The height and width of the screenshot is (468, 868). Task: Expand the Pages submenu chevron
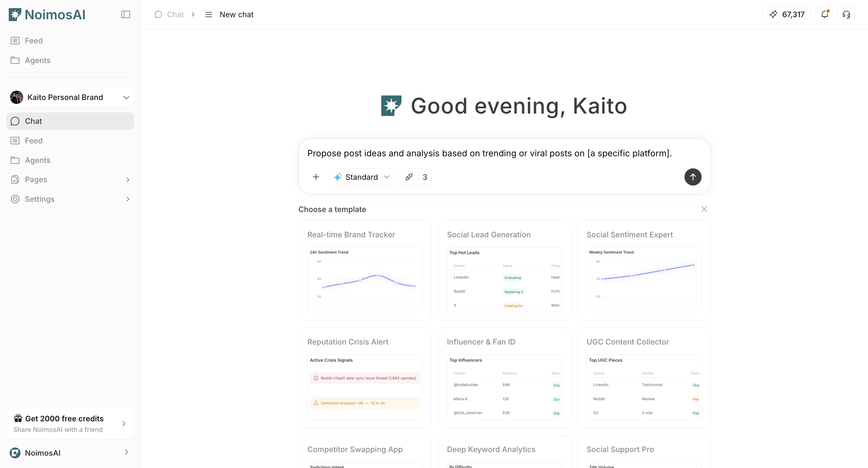(128, 180)
